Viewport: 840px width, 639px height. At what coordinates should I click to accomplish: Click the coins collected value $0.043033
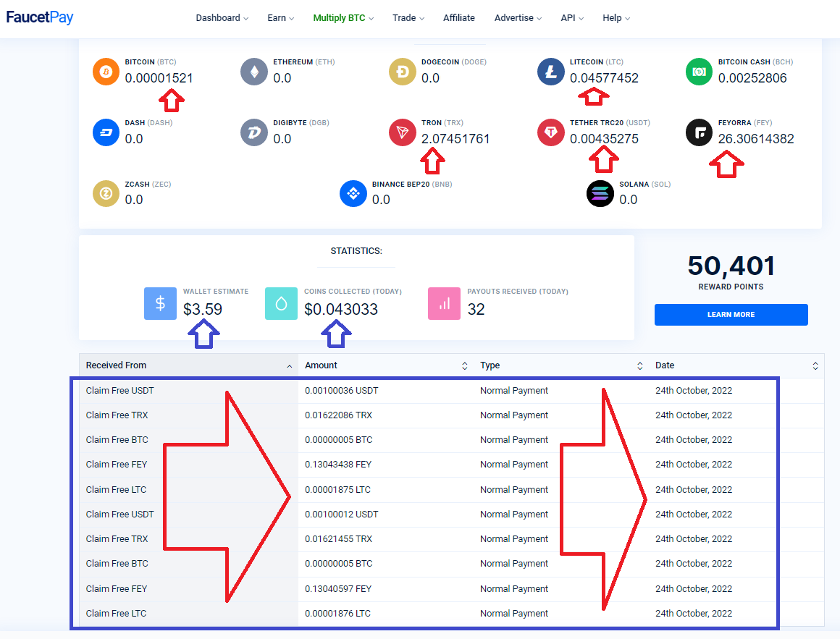(341, 309)
